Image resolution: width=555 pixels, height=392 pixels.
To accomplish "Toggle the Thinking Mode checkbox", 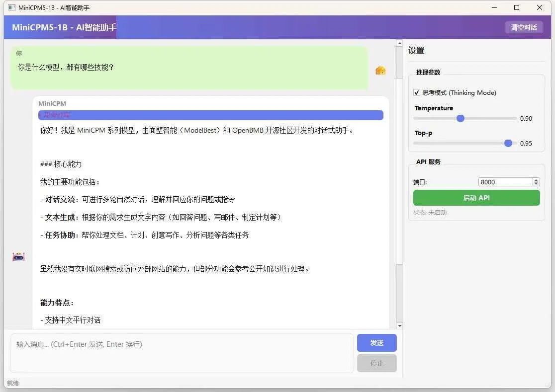I will [417, 92].
